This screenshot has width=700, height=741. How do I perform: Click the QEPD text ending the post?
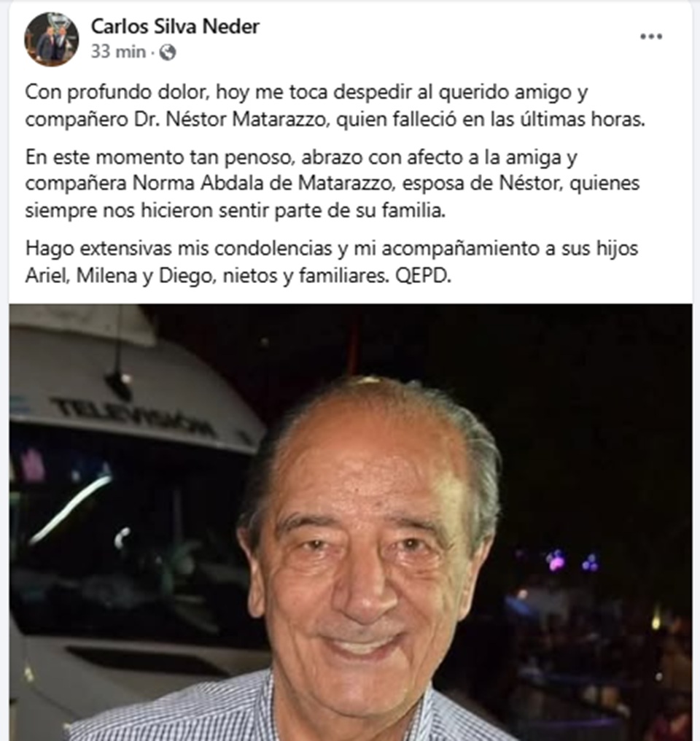click(x=423, y=276)
